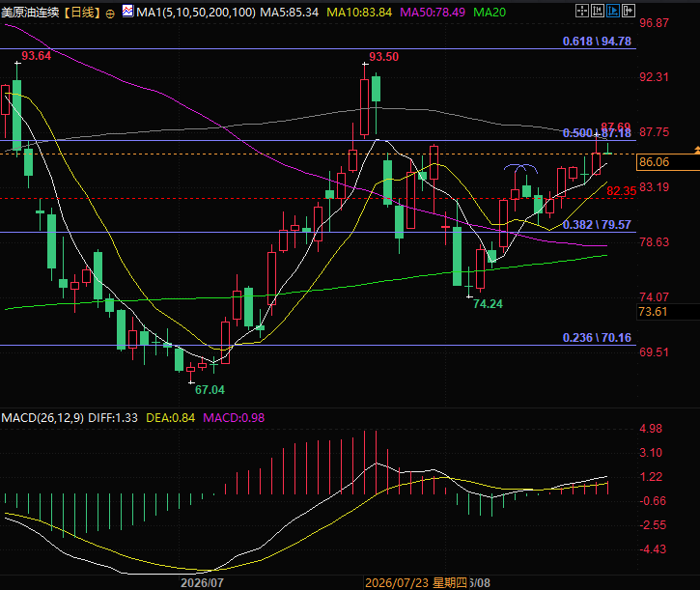Click the MACD:0.98 value
The image size is (700, 590).
(234, 417)
